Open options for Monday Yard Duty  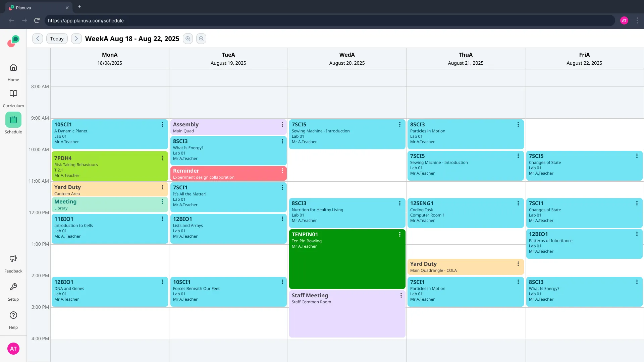click(x=162, y=187)
